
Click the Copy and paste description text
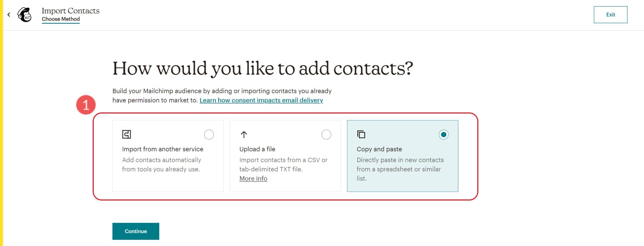click(x=400, y=169)
